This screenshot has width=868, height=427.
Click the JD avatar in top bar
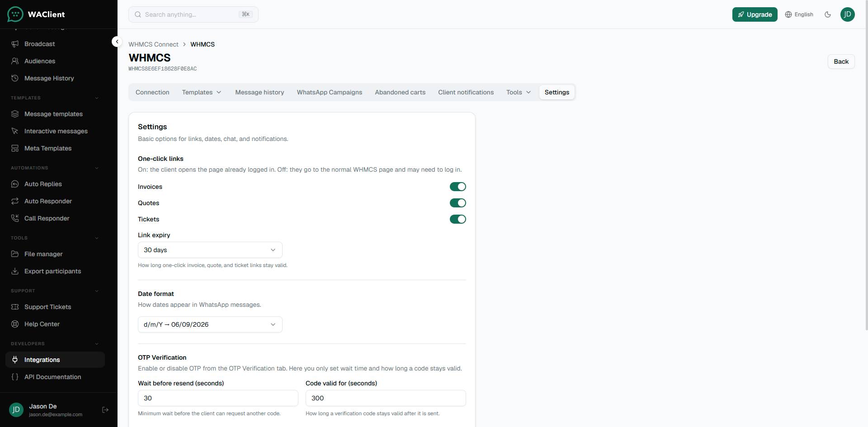848,14
